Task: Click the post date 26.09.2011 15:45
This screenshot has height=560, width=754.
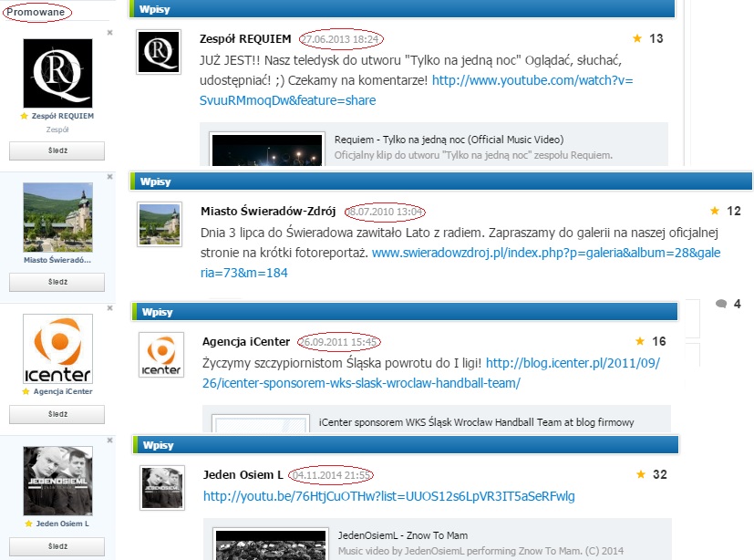Action: click(338, 342)
